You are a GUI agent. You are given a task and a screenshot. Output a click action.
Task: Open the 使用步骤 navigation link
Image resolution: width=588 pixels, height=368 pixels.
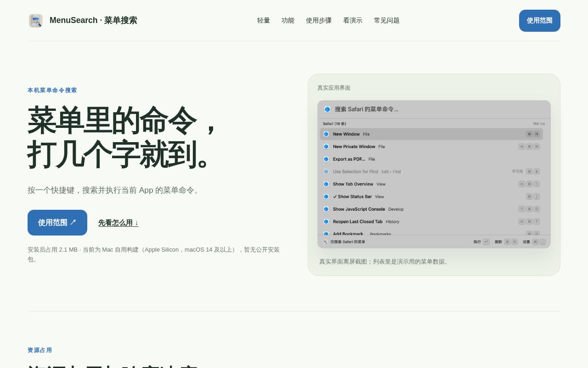(x=319, y=21)
